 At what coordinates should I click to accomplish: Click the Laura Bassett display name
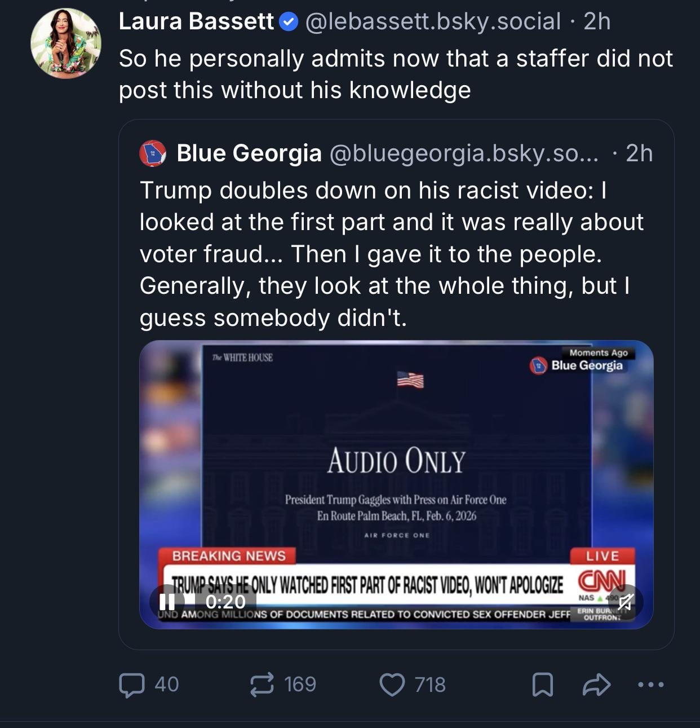pos(196,21)
